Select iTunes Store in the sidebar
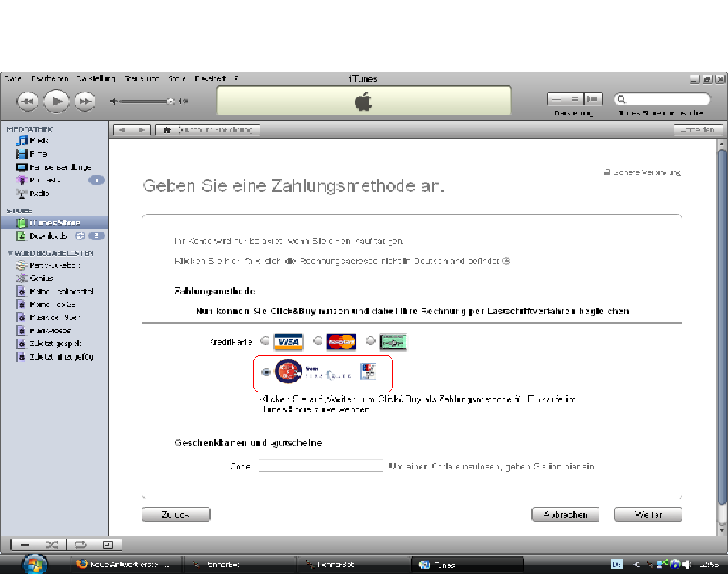The height and width of the screenshot is (574, 728). (54, 222)
